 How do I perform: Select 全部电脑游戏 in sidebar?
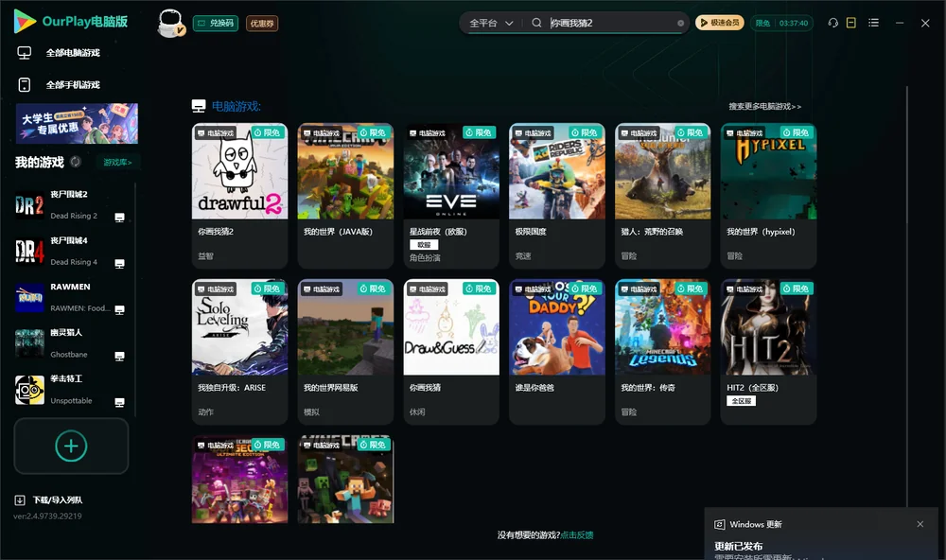pos(73,53)
